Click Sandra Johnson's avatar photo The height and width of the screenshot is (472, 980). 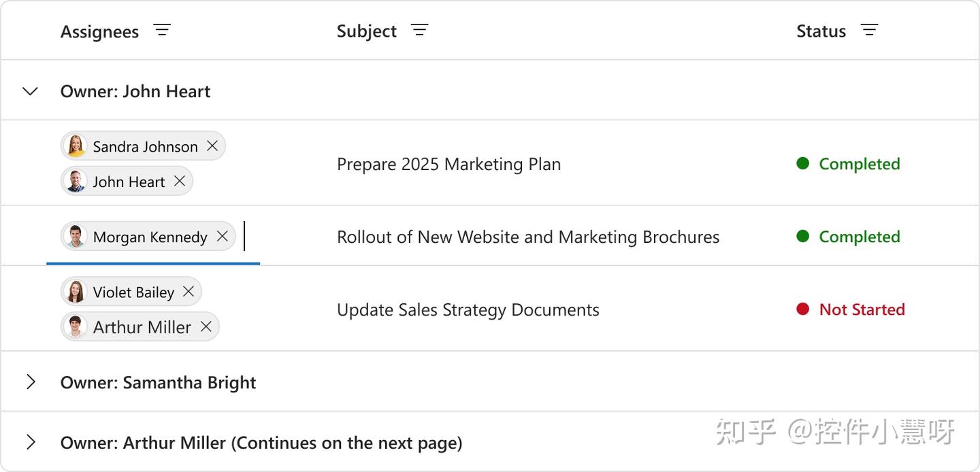pyautogui.click(x=76, y=146)
